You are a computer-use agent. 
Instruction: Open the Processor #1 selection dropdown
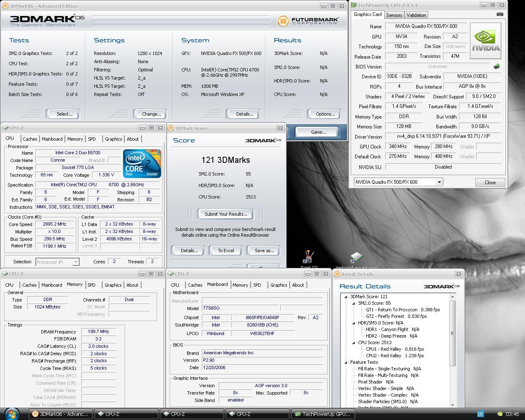pos(75,262)
